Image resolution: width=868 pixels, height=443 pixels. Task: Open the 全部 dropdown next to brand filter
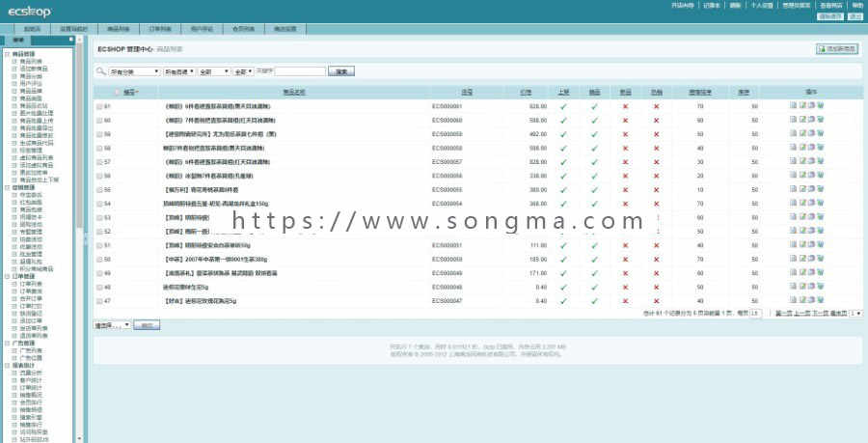click(x=214, y=72)
